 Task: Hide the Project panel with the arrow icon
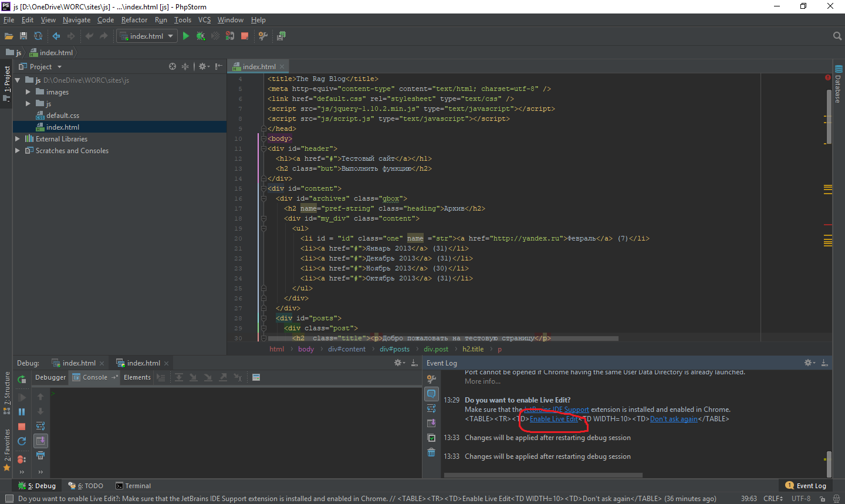(219, 66)
